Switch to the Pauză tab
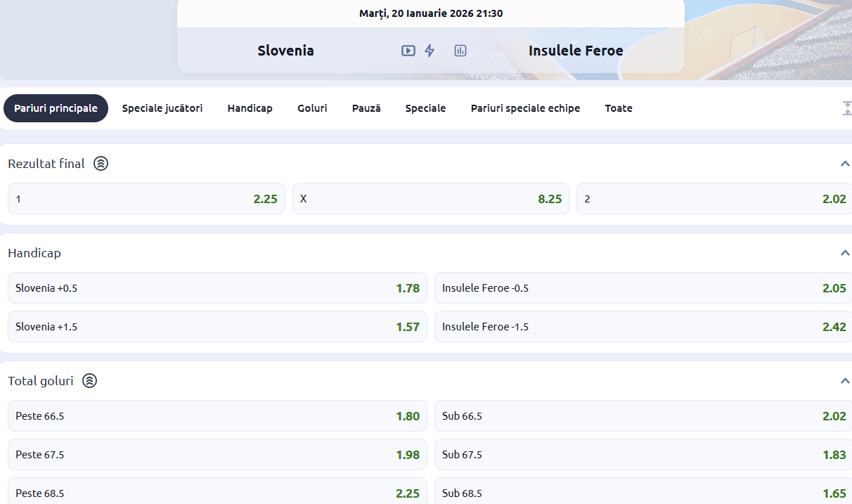The image size is (852, 504). click(x=366, y=108)
